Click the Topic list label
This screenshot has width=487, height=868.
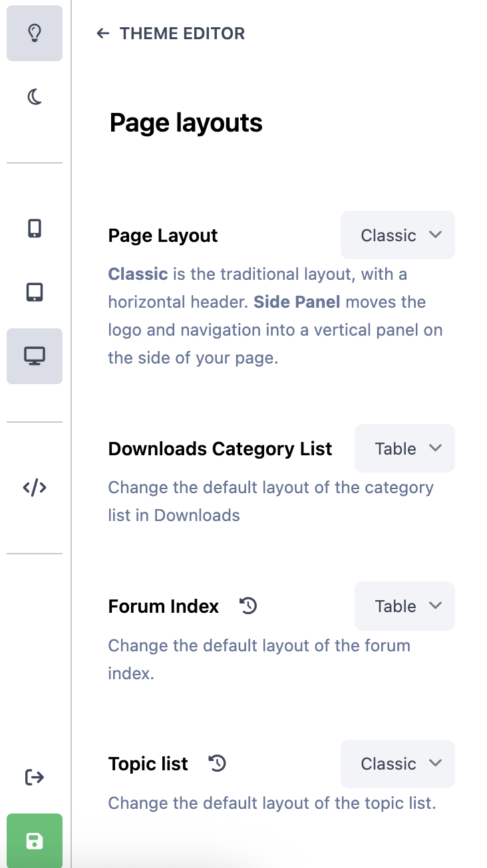click(x=148, y=764)
